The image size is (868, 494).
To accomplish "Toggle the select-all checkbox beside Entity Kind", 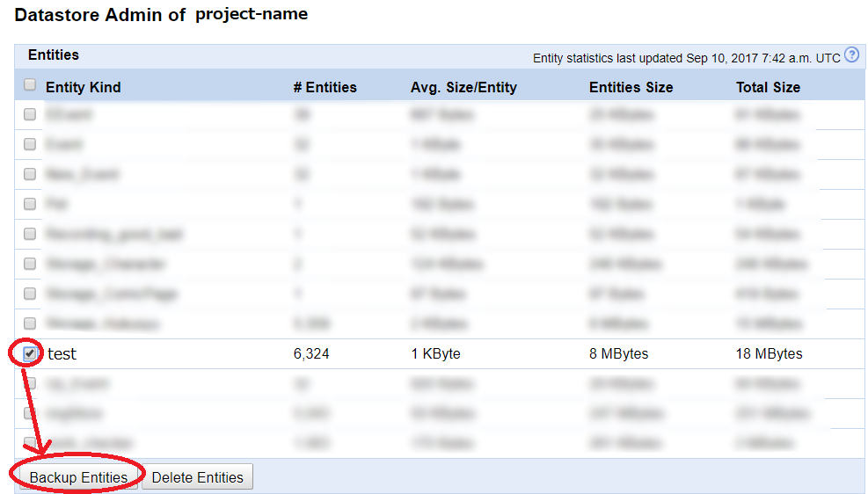I will (30, 84).
